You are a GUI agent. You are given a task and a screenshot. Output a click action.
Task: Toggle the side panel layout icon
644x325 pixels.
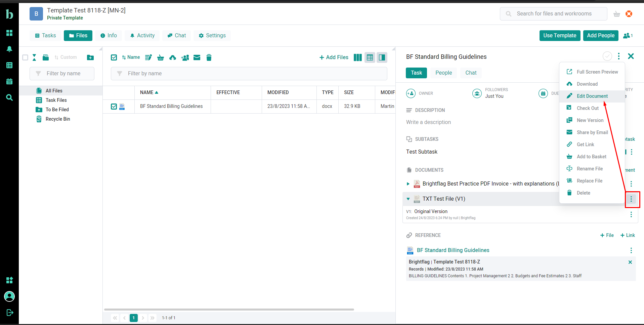click(382, 57)
